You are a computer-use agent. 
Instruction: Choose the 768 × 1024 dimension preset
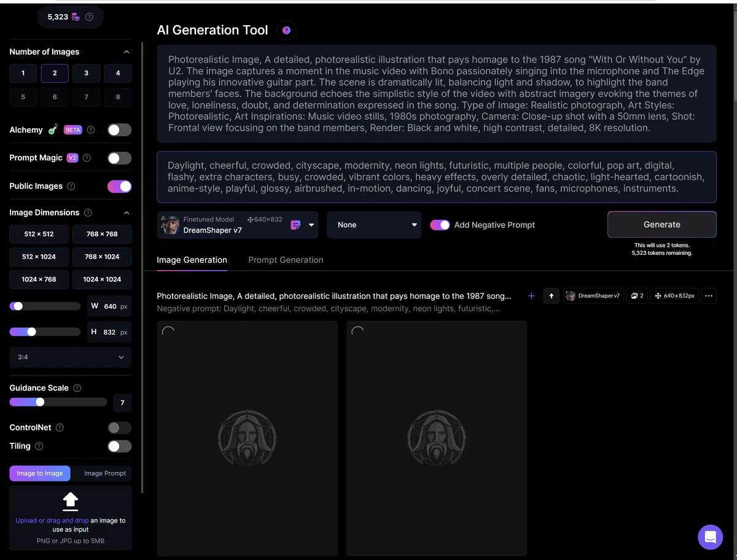(x=102, y=257)
